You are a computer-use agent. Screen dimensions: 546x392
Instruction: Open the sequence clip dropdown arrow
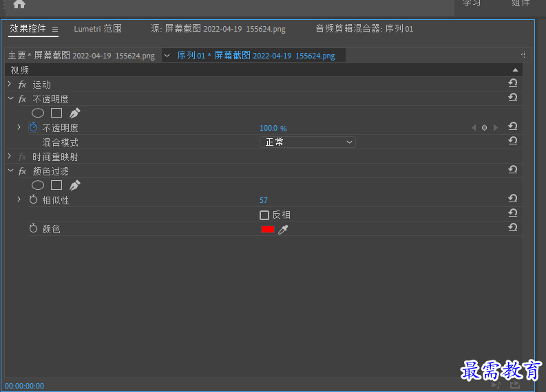167,56
